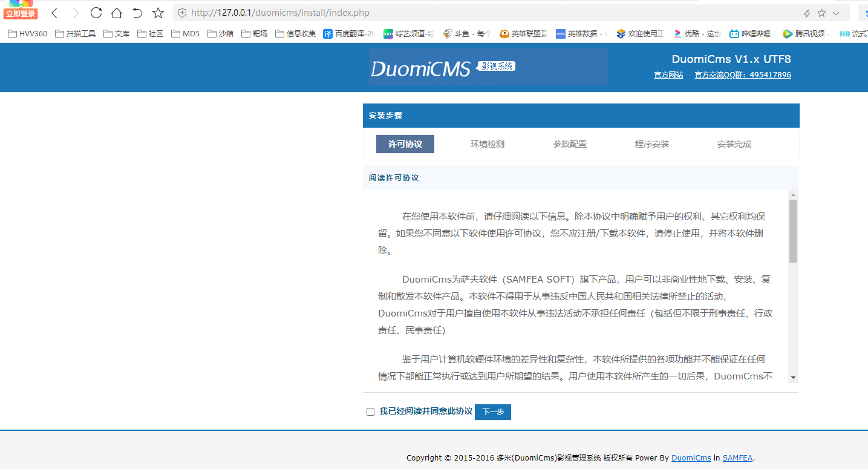Click the shield security icon in address bar
Screen dimensions: 868x469
click(182, 13)
